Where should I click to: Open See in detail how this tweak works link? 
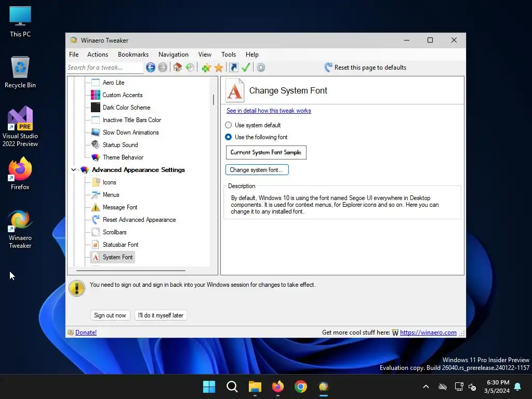269,111
